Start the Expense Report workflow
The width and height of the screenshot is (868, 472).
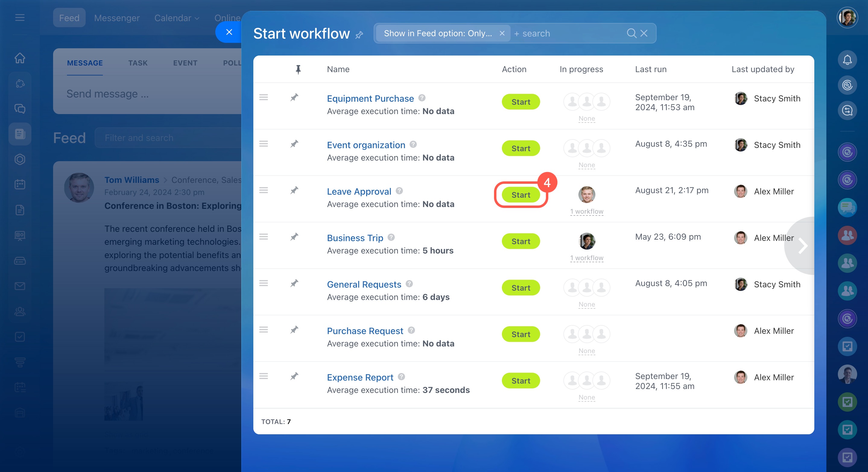pyautogui.click(x=521, y=381)
